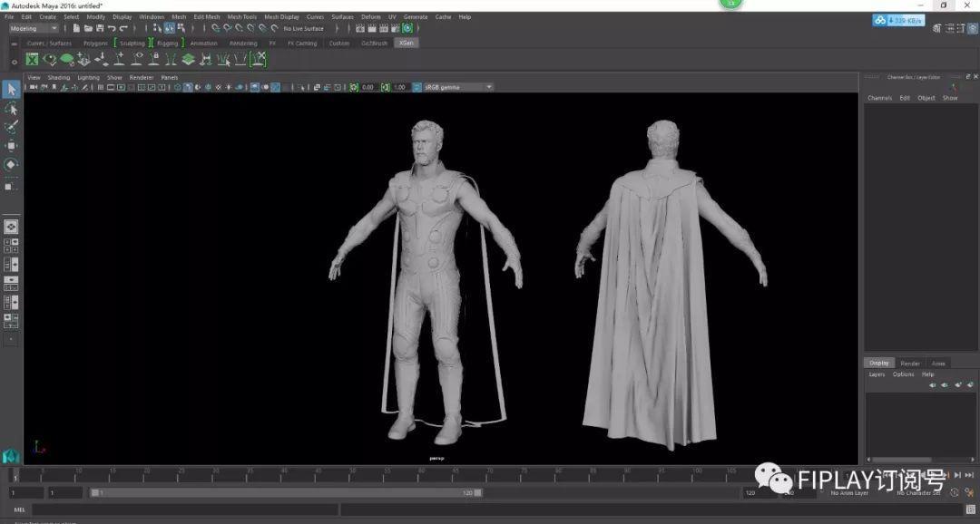Screen dimensions: 980x524
Task: Open the Modeling menu set dropdown
Action: pos(34,28)
